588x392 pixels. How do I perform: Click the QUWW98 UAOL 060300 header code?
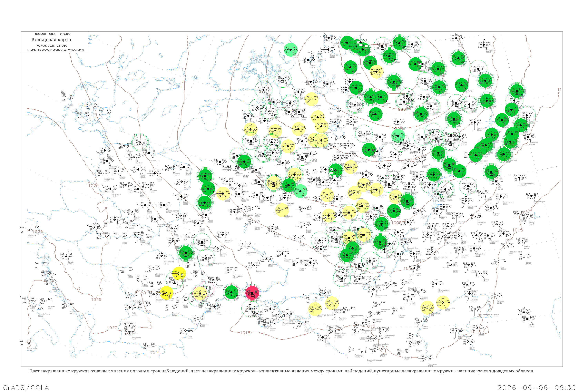pyautogui.click(x=53, y=34)
